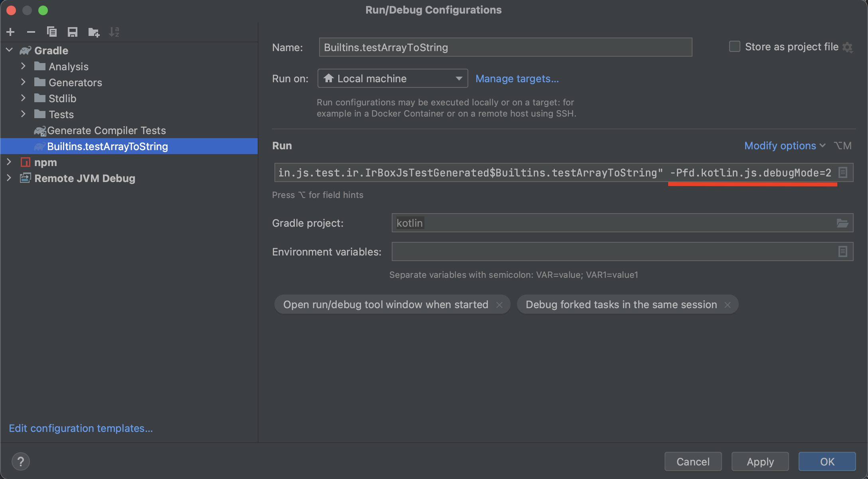868x479 pixels.
Task: Click the Remove Configuration minus icon
Action: click(31, 32)
